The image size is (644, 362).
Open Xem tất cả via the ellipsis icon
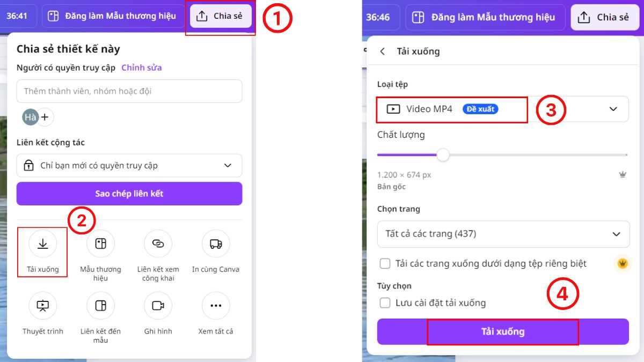pyautogui.click(x=215, y=305)
